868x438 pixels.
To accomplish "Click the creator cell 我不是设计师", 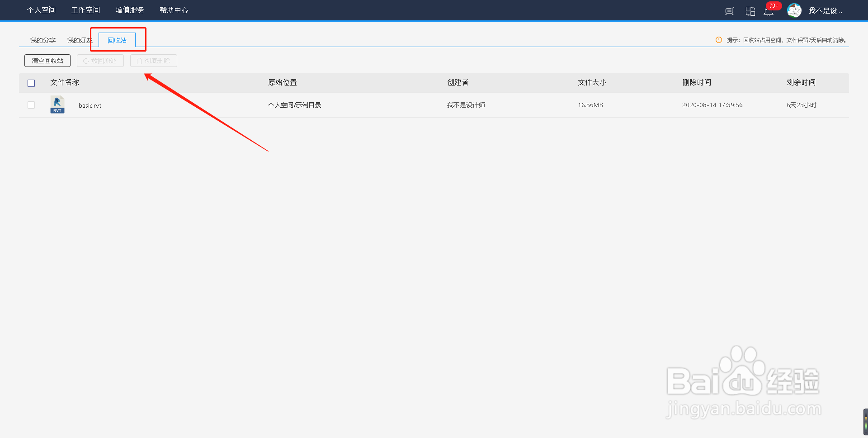I will click(466, 105).
